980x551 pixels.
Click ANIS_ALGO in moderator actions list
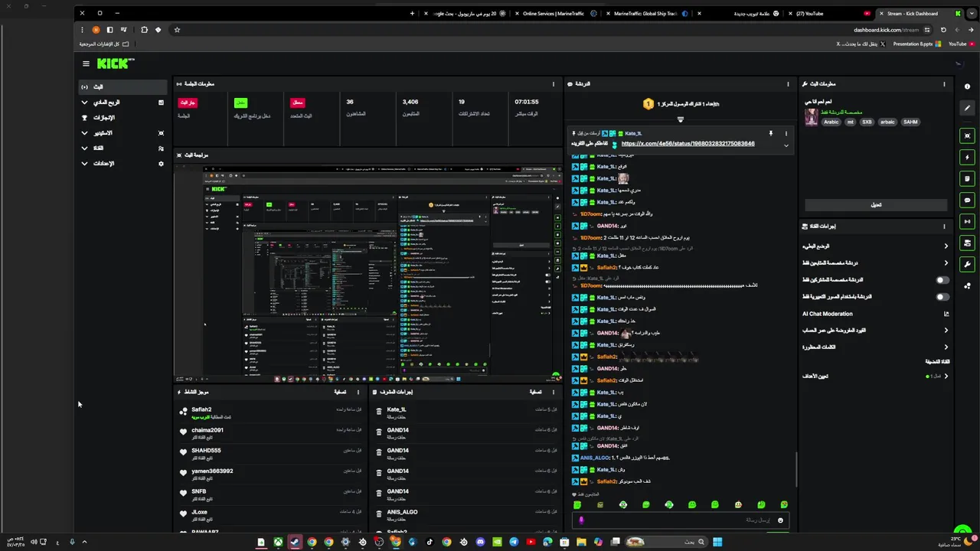tap(402, 512)
